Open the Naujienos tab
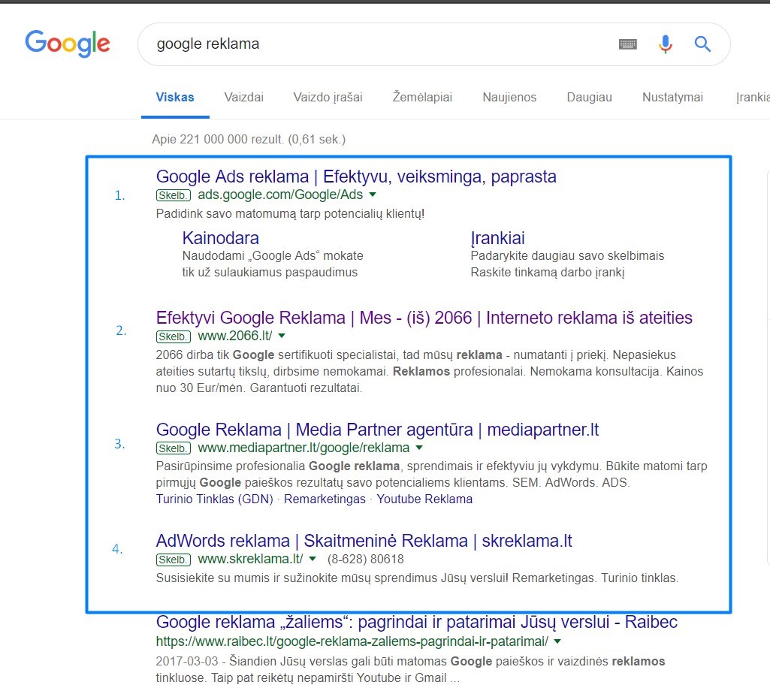 click(x=509, y=97)
